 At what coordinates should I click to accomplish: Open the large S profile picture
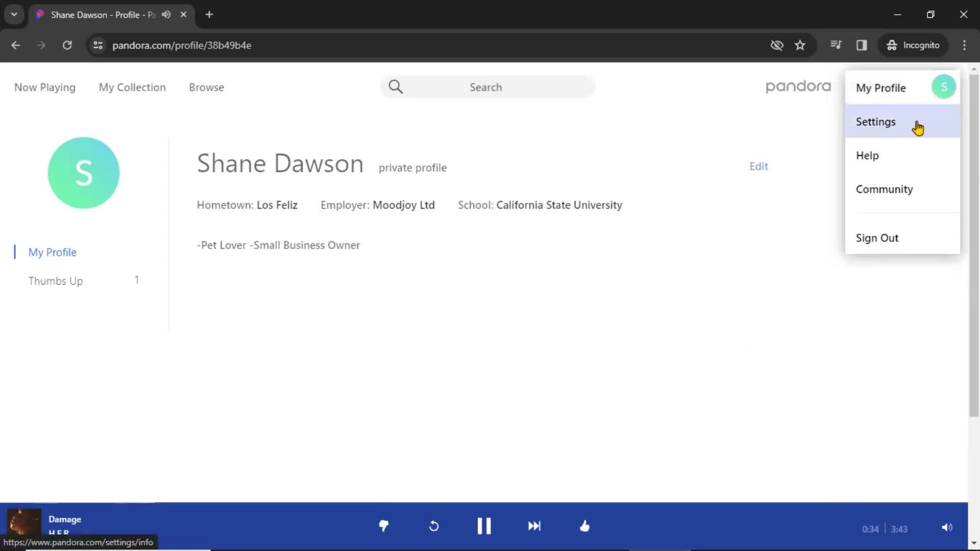[x=84, y=173]
